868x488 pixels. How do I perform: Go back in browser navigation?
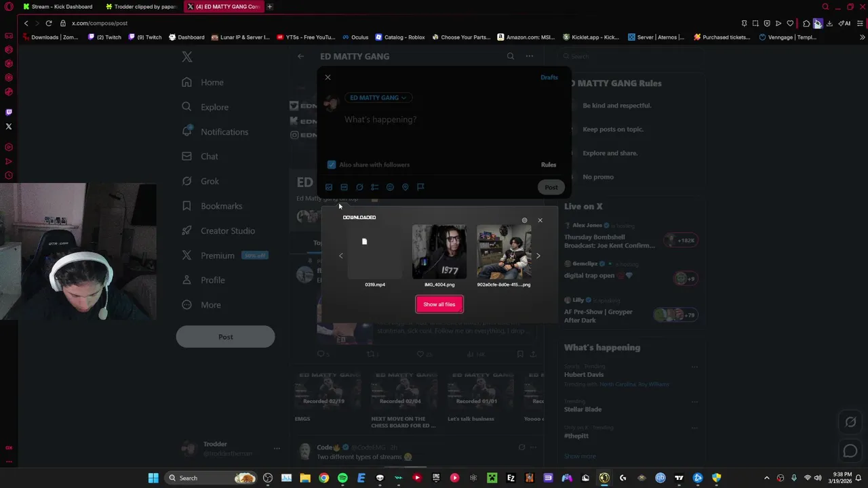pos(26,23)
